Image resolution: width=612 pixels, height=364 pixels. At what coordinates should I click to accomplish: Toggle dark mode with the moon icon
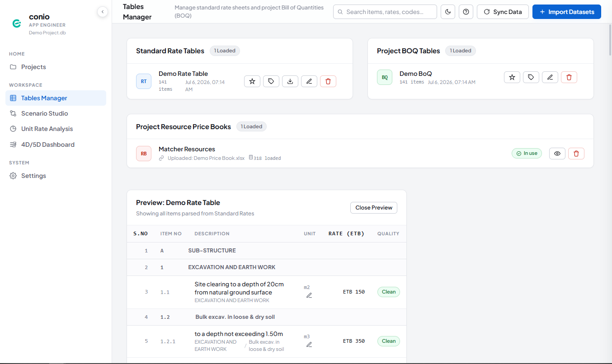point(448,12)
